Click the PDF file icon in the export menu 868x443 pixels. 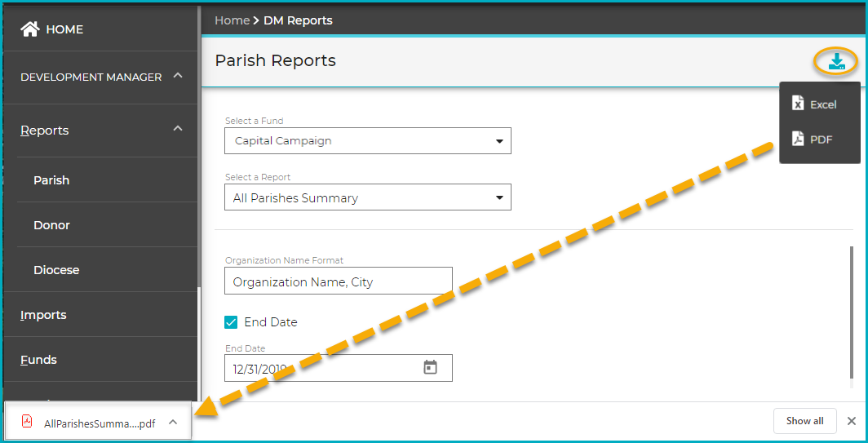click(x=798, y=139)
